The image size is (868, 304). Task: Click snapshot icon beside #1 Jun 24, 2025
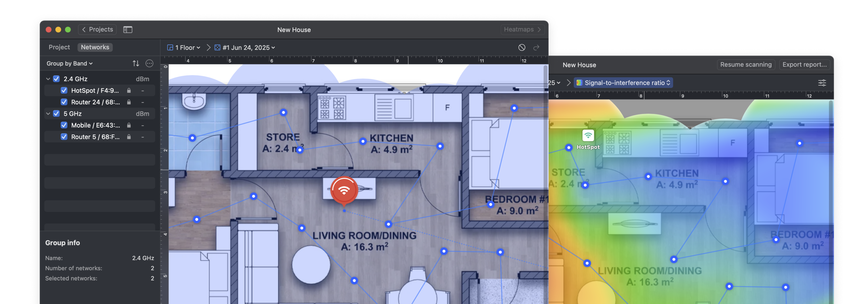click(217, 48)
